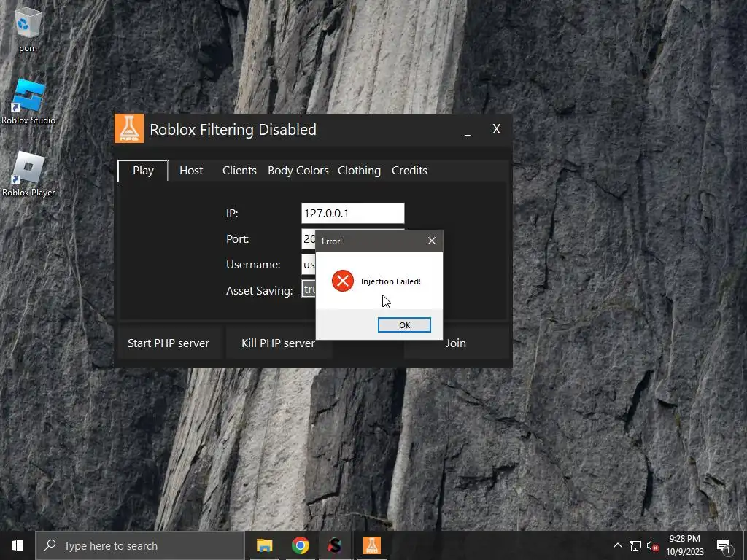This screenshot has height=560, width=747.
Task: Click the red error icon in dialog
Action: click(343, 281)
